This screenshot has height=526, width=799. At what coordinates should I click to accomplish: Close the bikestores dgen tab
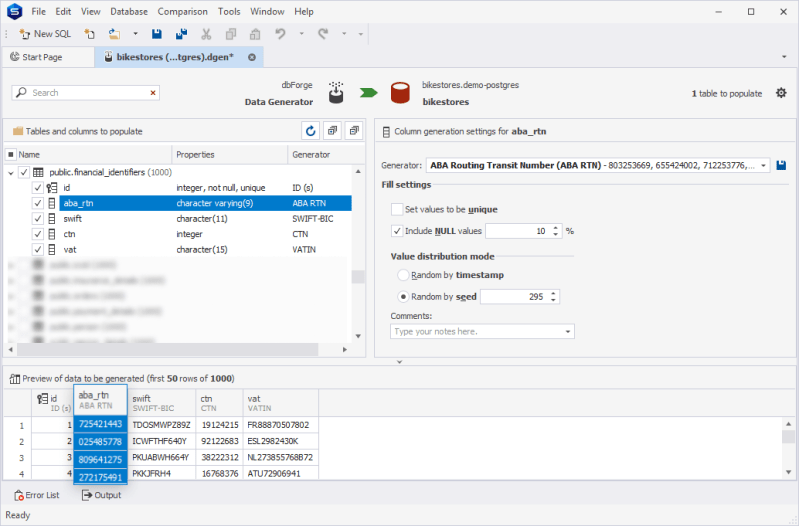252,57
